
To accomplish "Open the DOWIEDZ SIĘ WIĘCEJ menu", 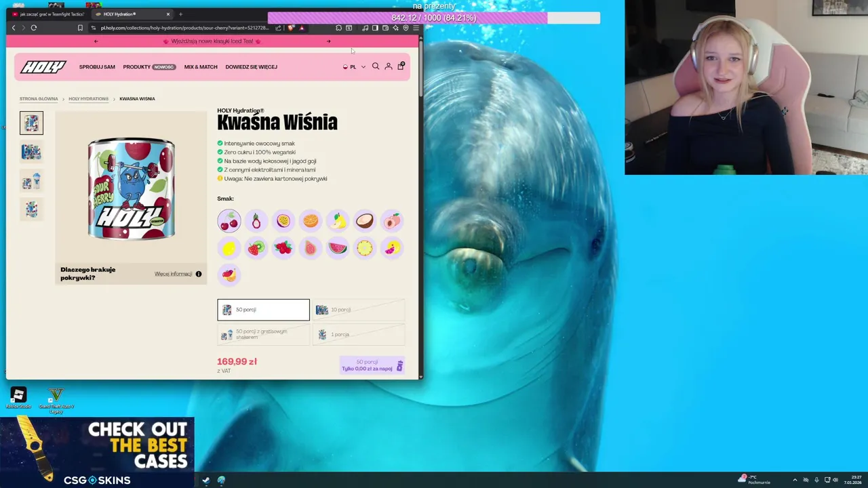I will 251,67.
